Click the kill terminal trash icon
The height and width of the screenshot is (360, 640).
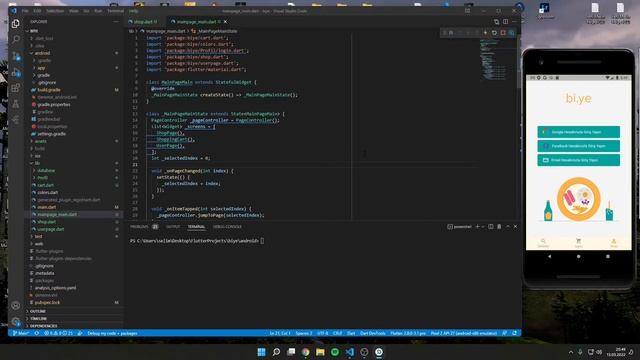[x=499, y=227]
